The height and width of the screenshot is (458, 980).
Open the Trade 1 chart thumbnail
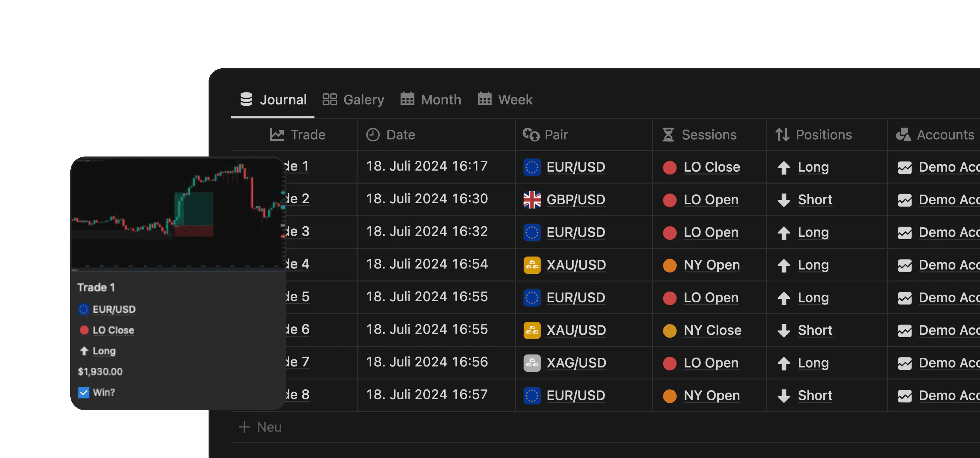click(178, 214)
